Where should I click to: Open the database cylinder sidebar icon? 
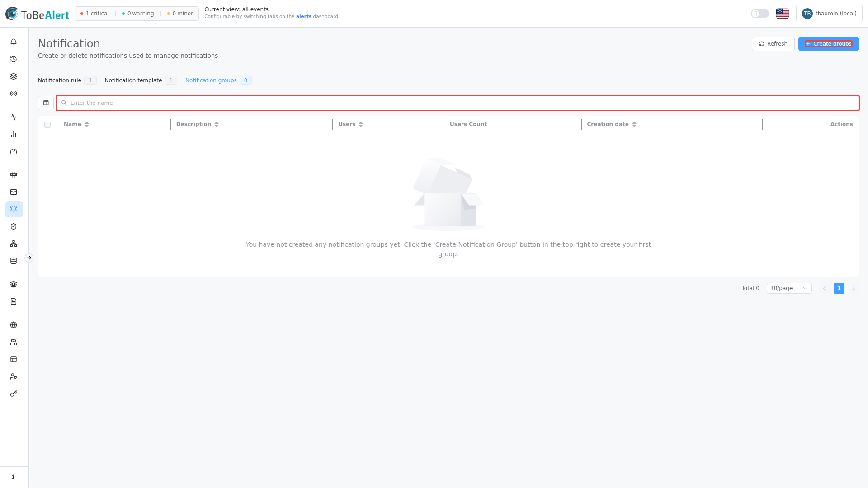(x=14, y=261)
